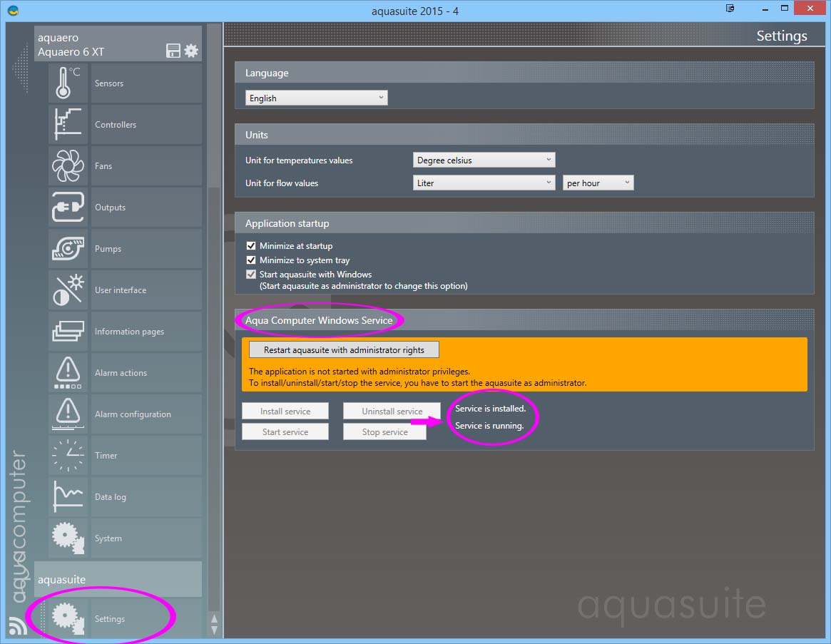Screen dimensions: 831x644
Task: Click the Unit for temperatures values label
Action: coord(299,160)
